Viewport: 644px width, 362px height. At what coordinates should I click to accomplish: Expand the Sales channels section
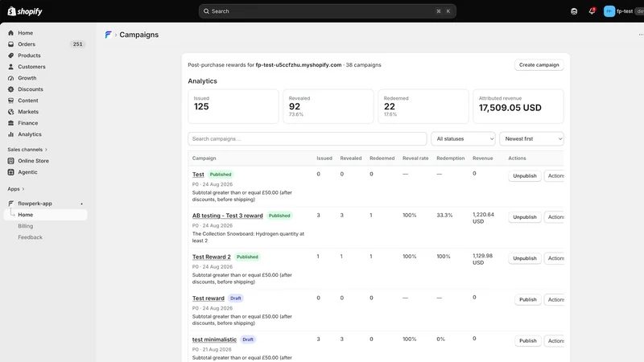coord(27,150)
